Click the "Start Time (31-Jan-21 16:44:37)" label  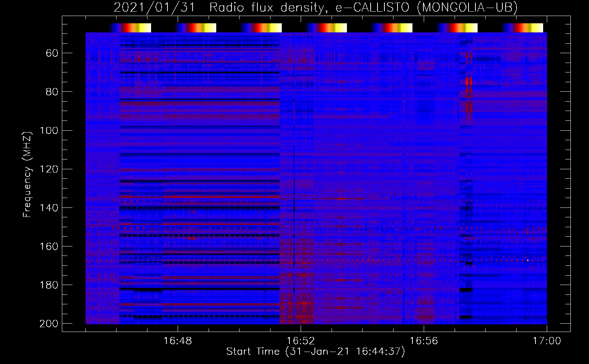click(x=316, y=352)
